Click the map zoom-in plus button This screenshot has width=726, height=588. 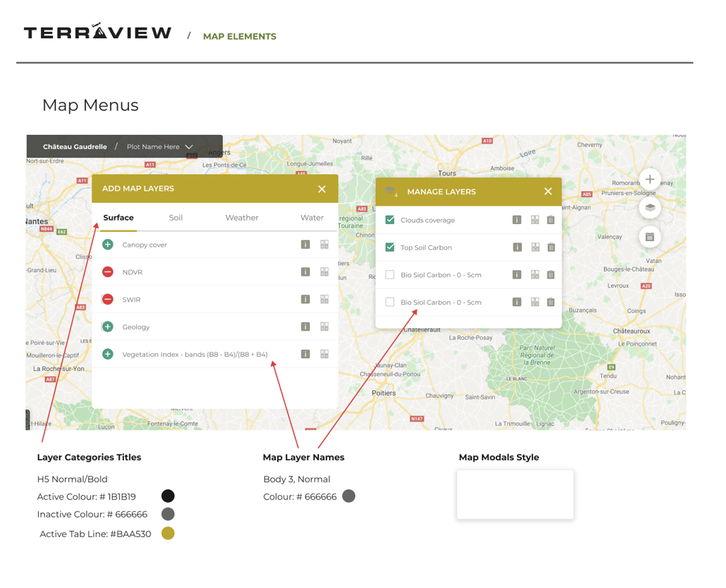[x=650, y=179]
